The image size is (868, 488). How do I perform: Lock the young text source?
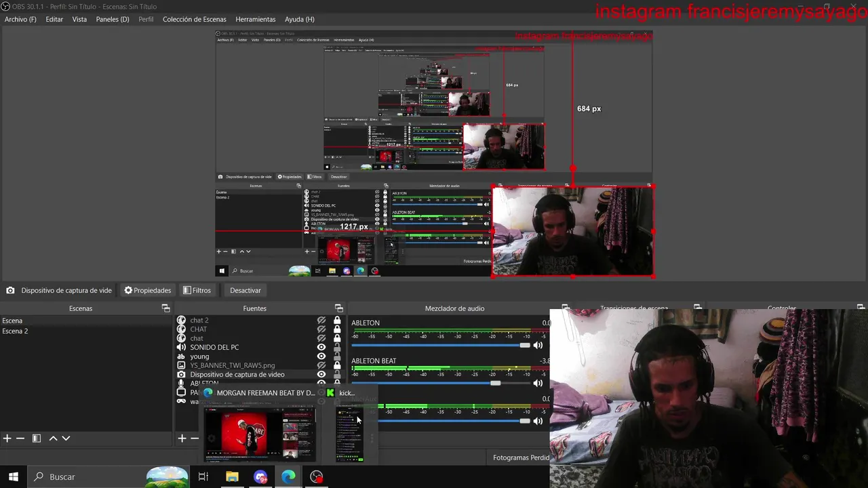point(337,357)
